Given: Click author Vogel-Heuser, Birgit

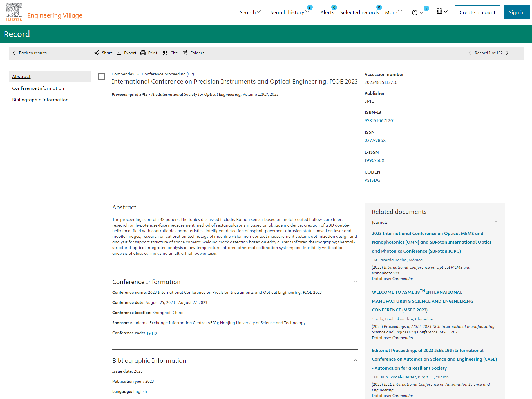Looking at the screenshot, I should point(409,377).
